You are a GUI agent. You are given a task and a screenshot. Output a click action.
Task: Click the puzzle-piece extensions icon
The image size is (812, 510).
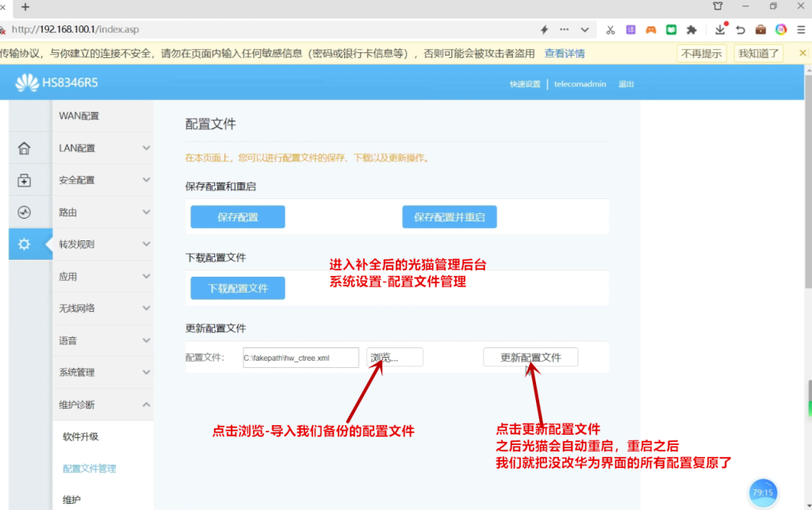[691, 29]
